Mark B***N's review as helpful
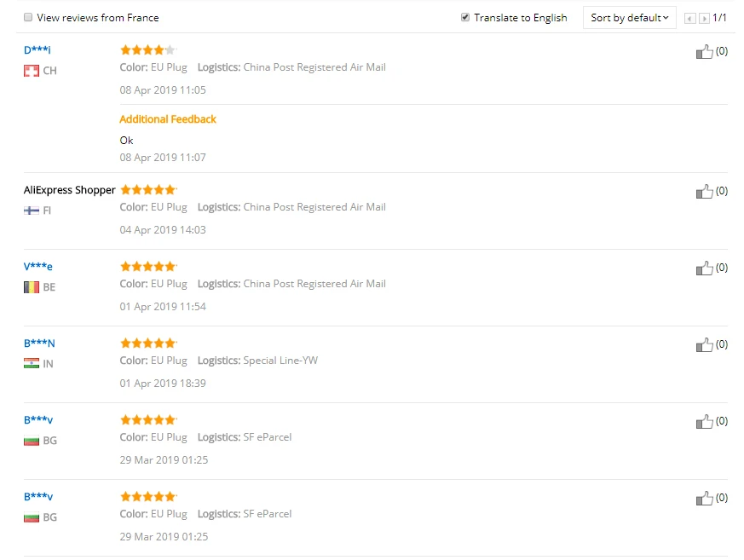Image resolution: width=744 pixels, height=560 pixels. coord(704,345)
